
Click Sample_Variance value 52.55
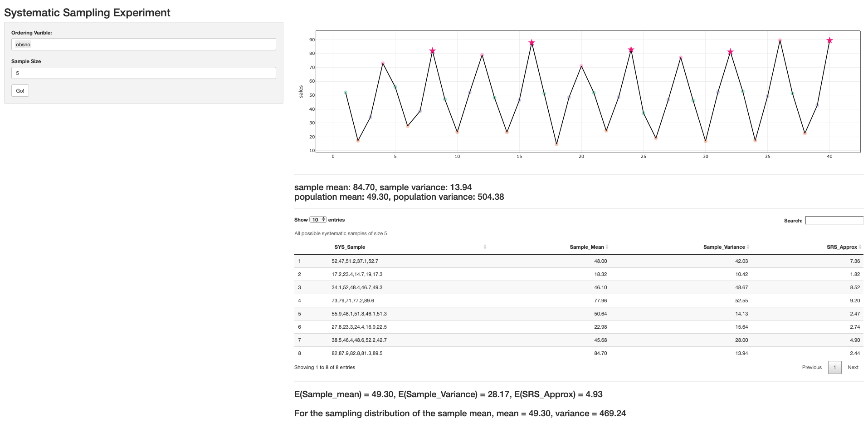tap(741, 301)
